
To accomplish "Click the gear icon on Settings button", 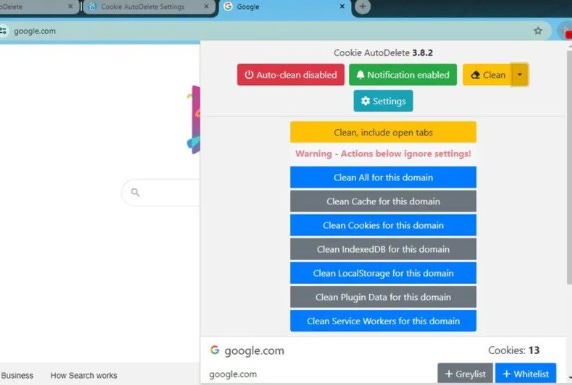I will [365, 101].
